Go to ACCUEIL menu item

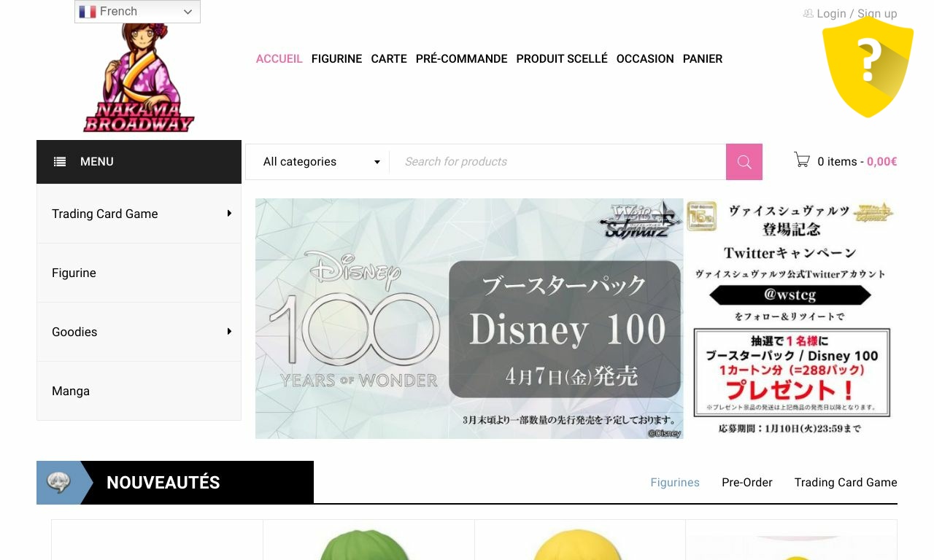(x=279, y=59)
